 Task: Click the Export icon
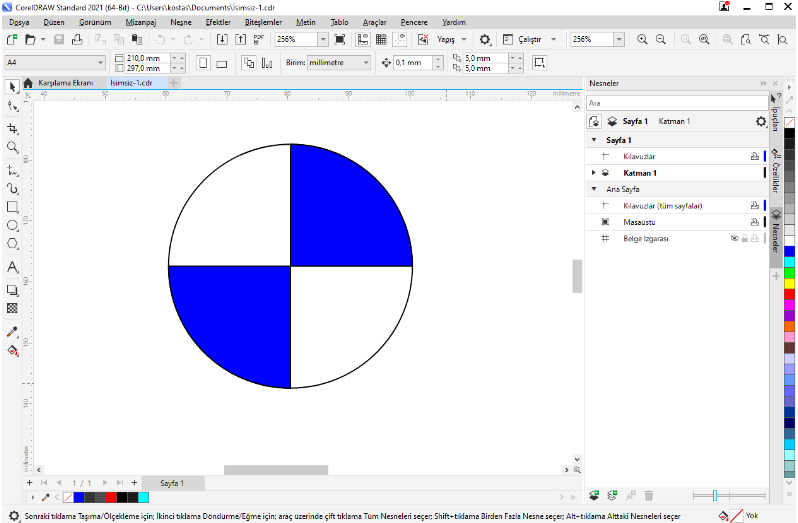(x=240, y=39)
